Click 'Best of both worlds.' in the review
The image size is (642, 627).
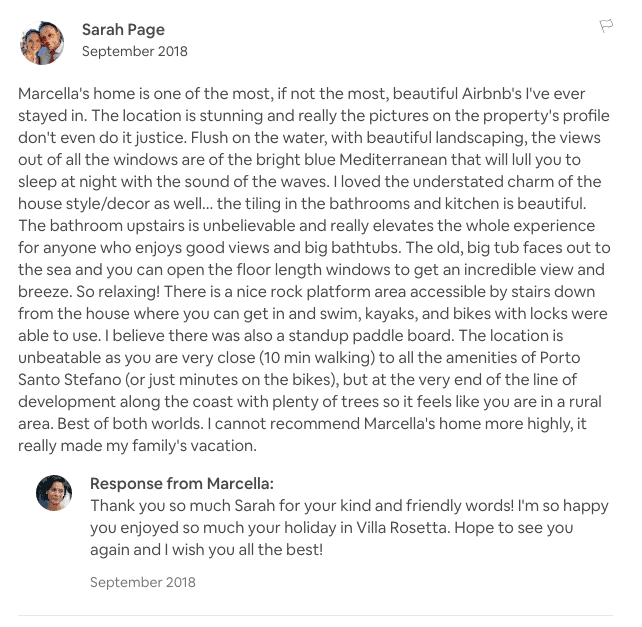131,423
